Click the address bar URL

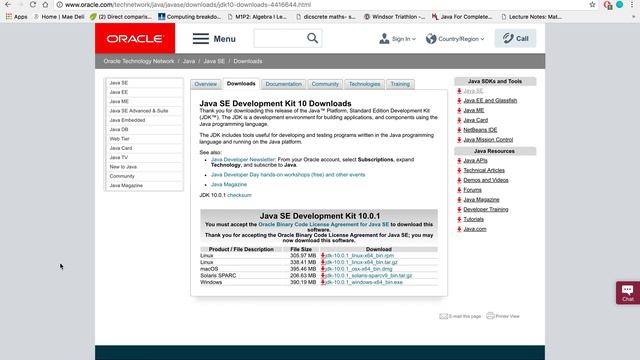188,4
